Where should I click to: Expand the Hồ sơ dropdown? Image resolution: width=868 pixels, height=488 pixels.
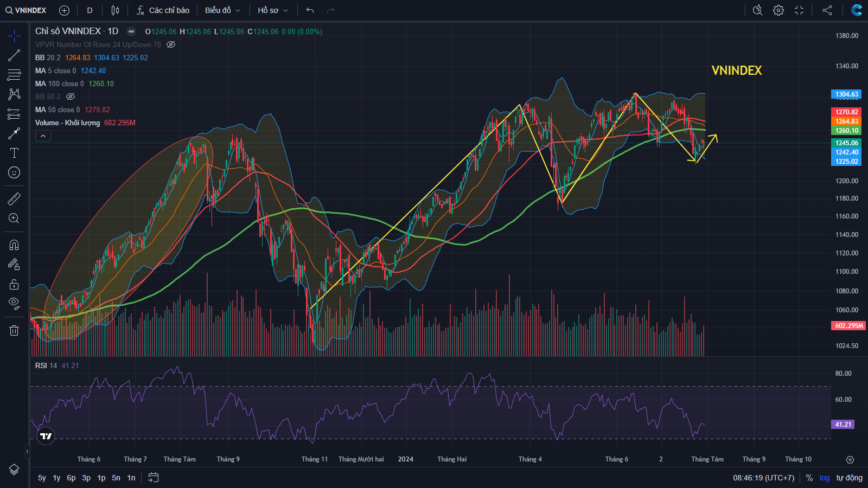(x=273, y=10)
